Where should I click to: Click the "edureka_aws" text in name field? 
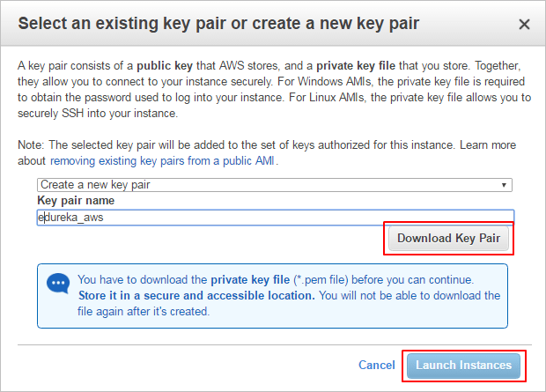click(x=71, y=217)
